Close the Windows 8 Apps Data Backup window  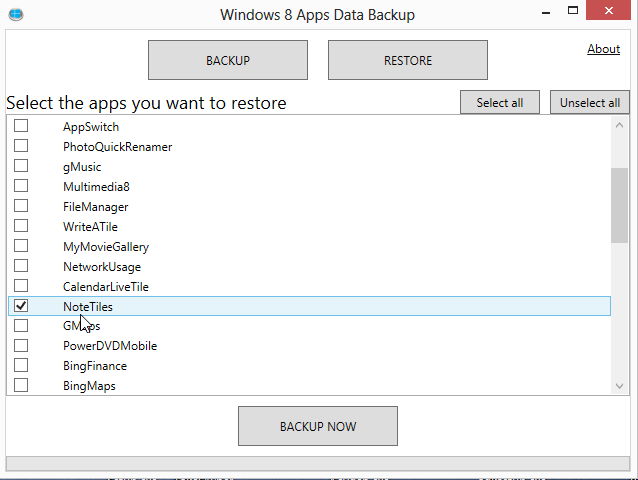click(x=608, y=10)
